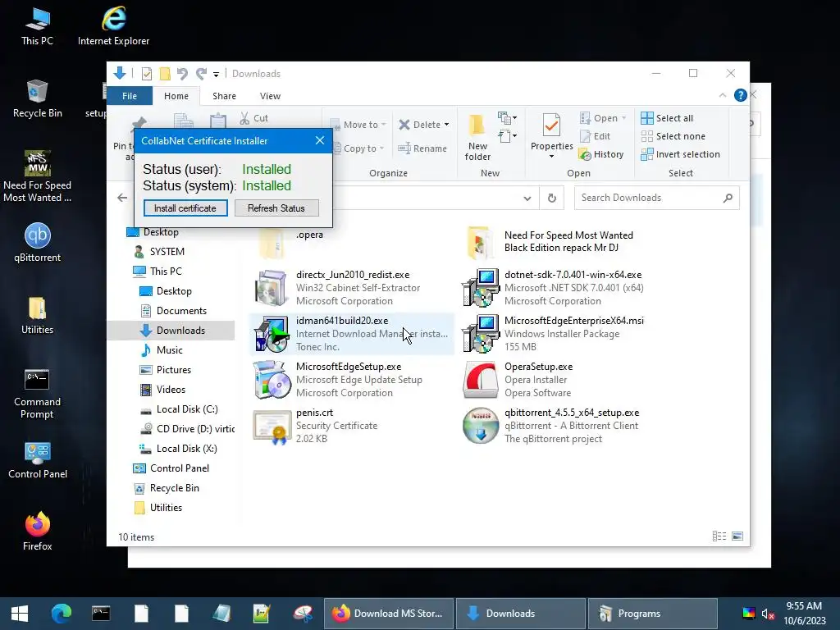Open This PC desktop icon
The width and height of the screenshot is (840, 630).
tap(38, 27)
